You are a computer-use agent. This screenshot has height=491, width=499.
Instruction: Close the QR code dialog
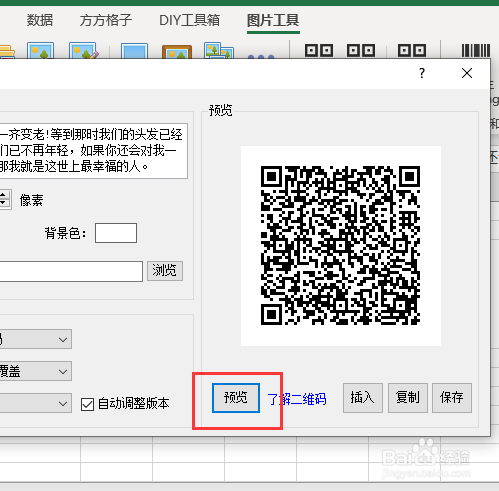pos(467,73)
